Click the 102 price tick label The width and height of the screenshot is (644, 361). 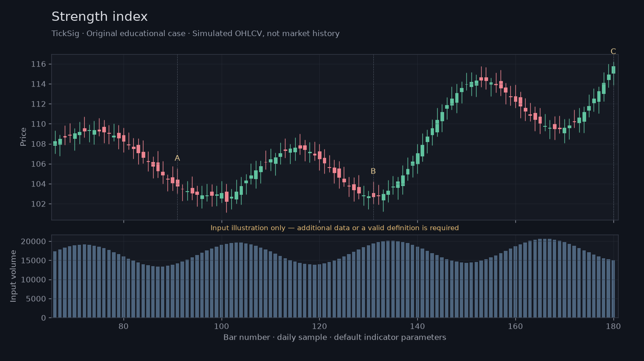tap(38, 204)
